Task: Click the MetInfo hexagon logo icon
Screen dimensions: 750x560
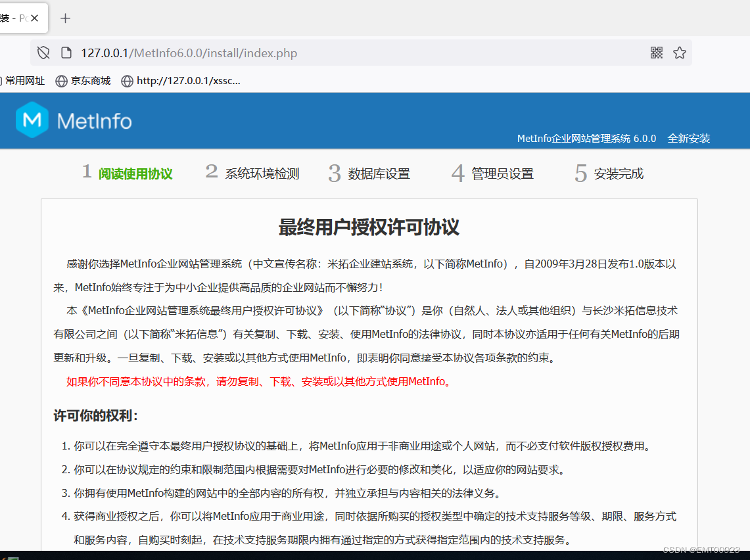Action: (32, 120)
